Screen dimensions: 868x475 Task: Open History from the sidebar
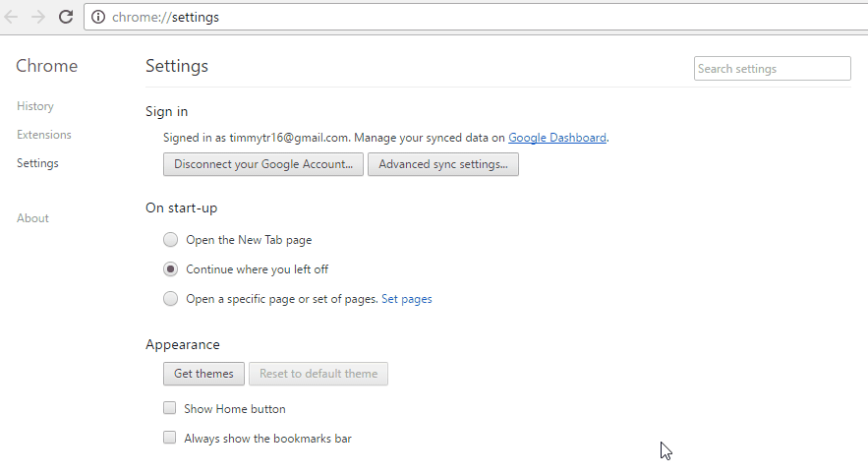pyautogui.click(x=34, y=106)
